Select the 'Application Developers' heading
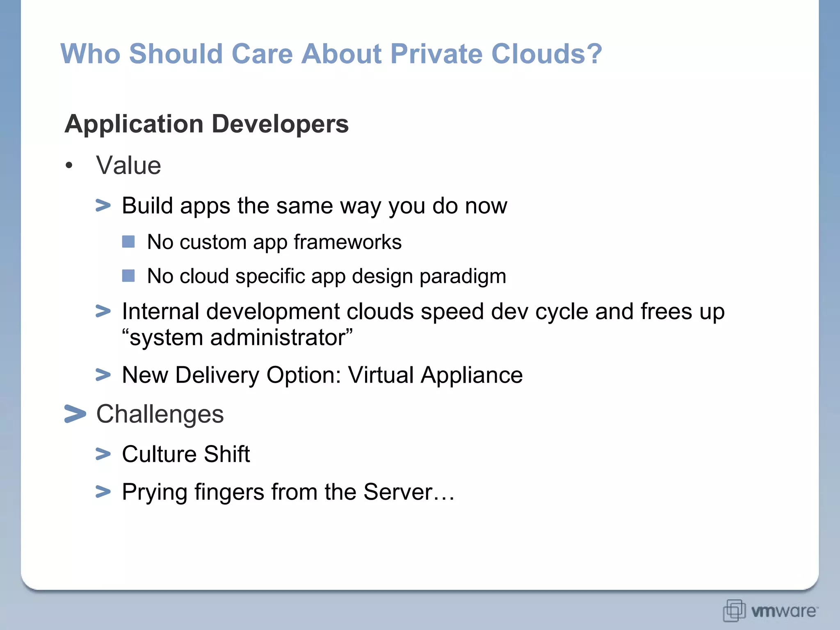Screen dimensions: 840x630 (207, 124)
